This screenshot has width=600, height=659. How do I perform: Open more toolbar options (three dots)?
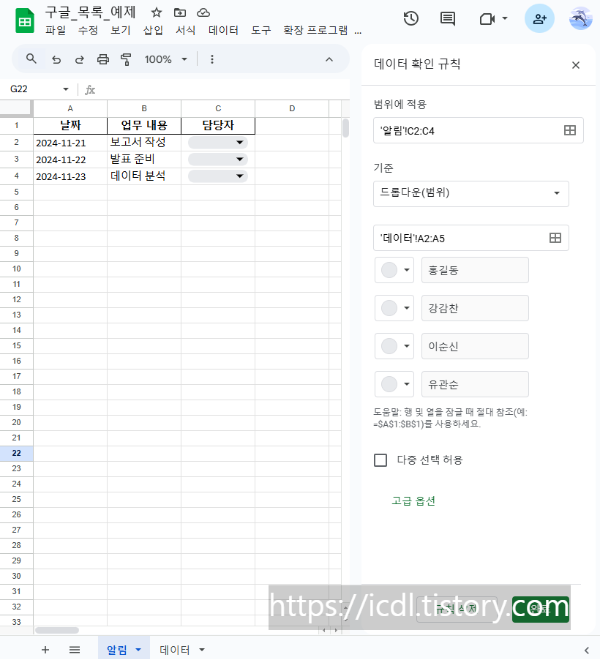pos(212,59)
